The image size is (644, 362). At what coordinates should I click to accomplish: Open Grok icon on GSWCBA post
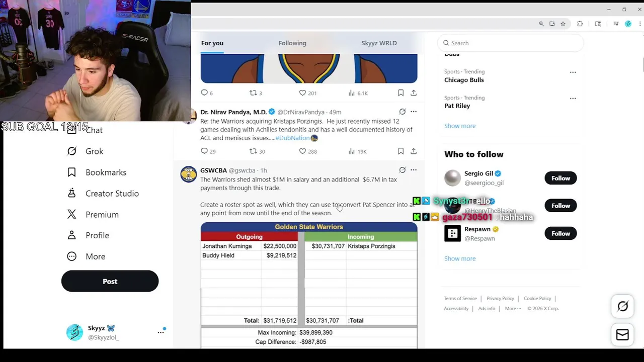pyautogui.click(x=403, y=170)
